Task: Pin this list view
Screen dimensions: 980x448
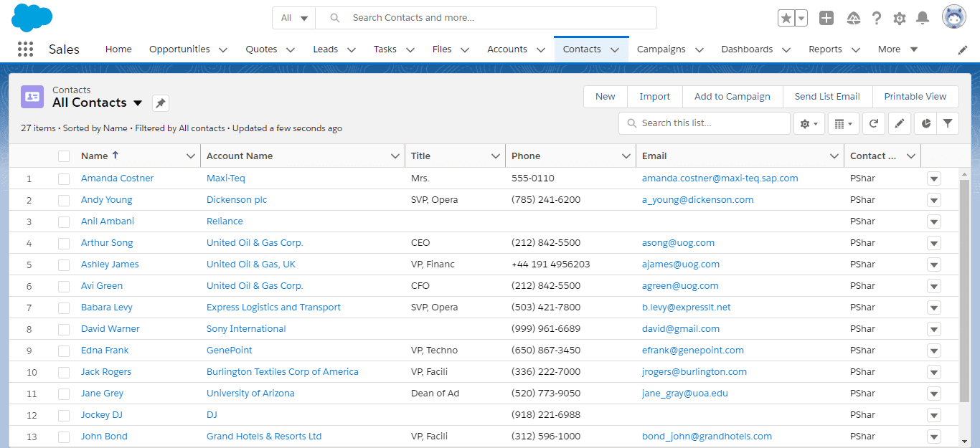Action: coord(161,103)
